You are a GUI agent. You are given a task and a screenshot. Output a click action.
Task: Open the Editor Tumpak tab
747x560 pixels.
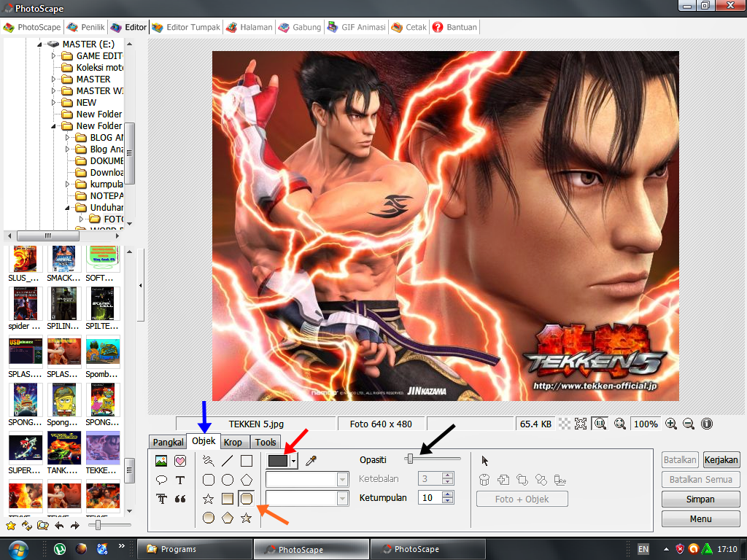click(186, 27)
